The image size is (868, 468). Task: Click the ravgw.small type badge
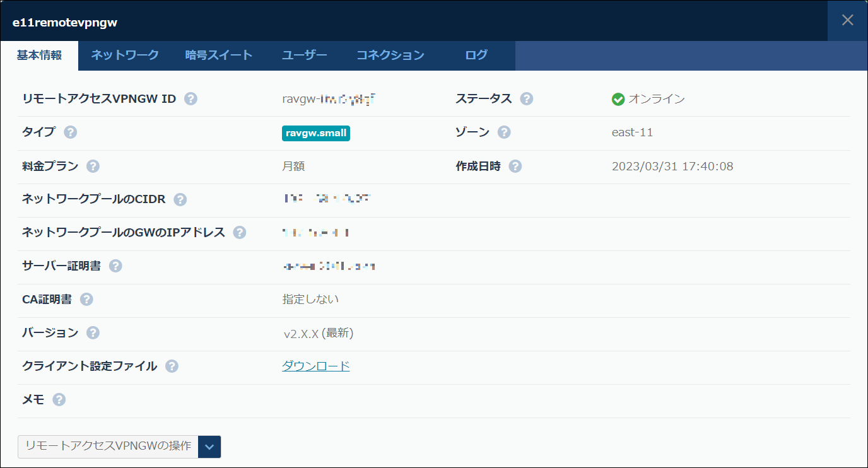tap(315, 133)
